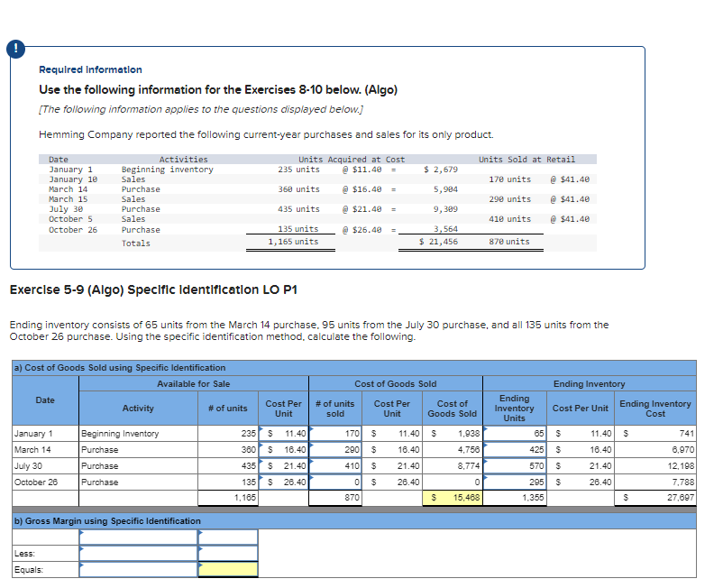Open the Equals: row label dropdown
Screen dimensions: 723x588
[x=138, y=569]
